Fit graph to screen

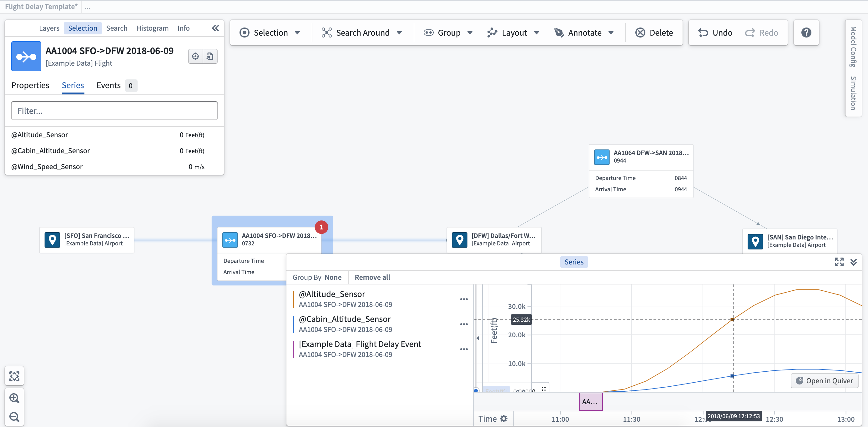pos(14,376)
